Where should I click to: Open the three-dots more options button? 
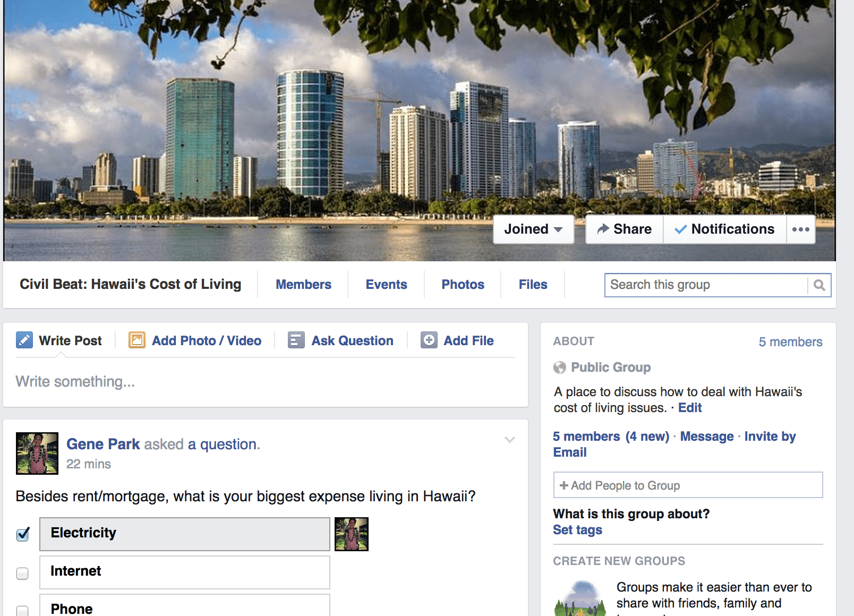tap(801, 229)
